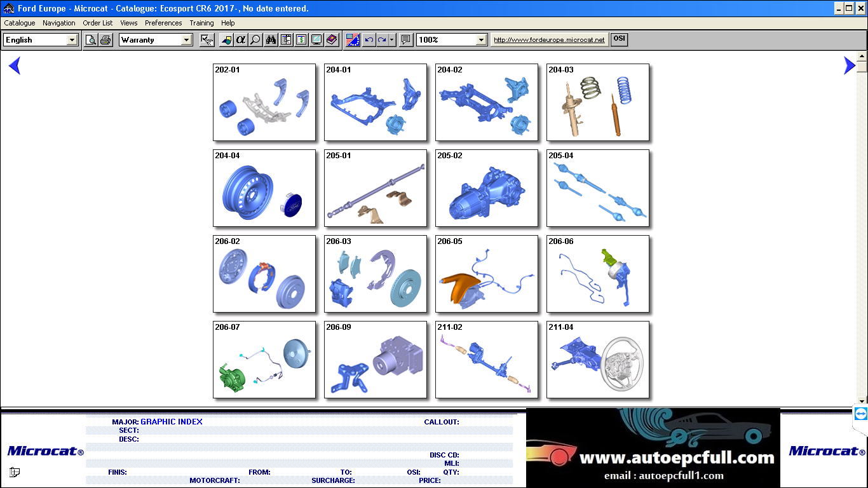Open the Views menu
The height and width of the screenshot is (488, 868).
[129, 23]
